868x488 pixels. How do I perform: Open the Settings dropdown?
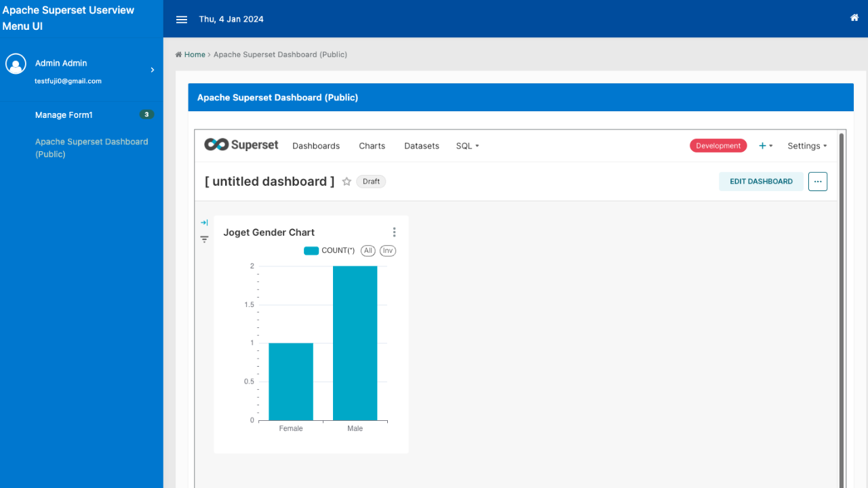click(807, 146)
